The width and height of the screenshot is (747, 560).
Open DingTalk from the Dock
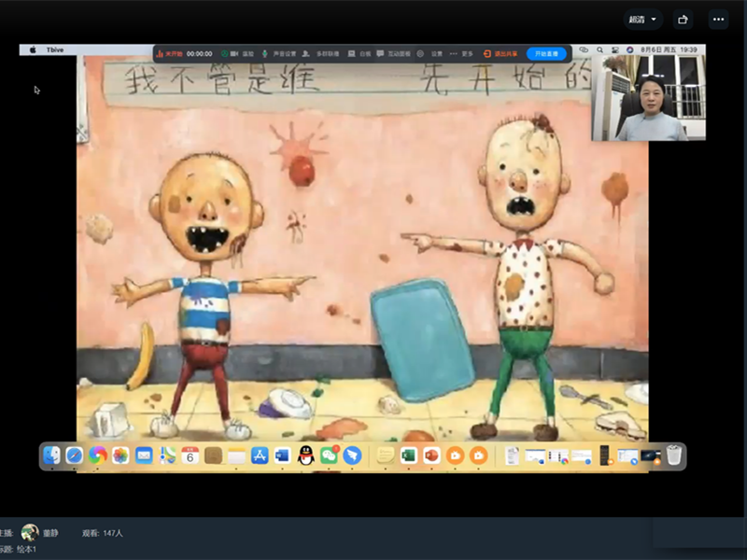(352, 455)
